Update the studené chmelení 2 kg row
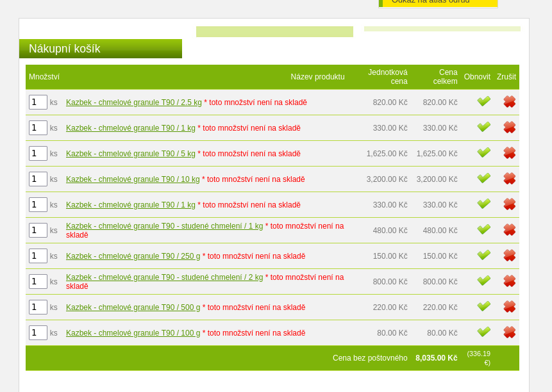The height and width of the screenshot is (392, 552). point(483,281)
